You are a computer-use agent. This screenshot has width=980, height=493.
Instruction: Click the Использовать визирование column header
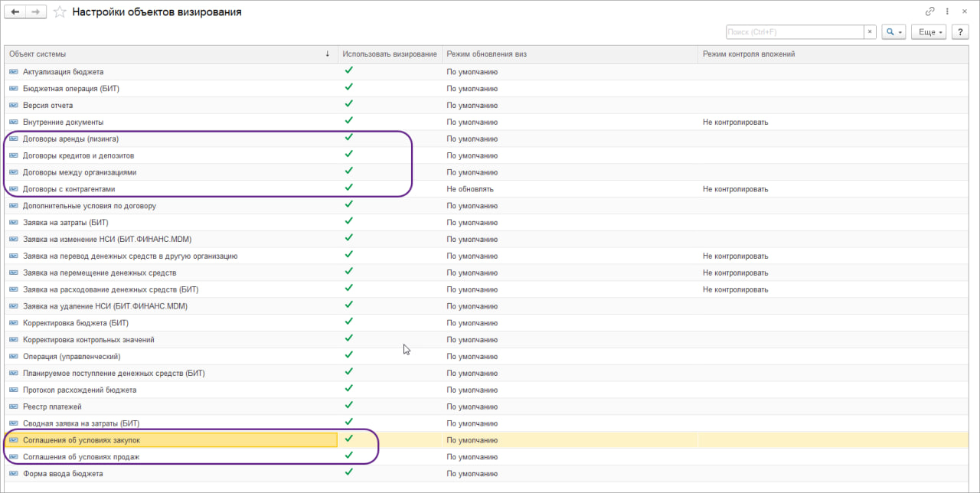[x=390, y=54]
